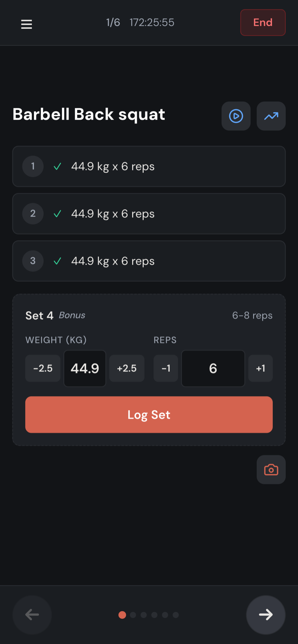Tap the checkmark beside set 3
Image resolution: width=298 pixels, height=644 pixels.
(x=57, y=261)
